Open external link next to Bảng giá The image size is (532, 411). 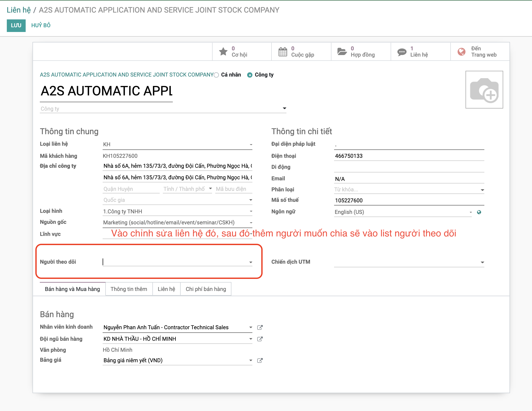tap(260, 360)
